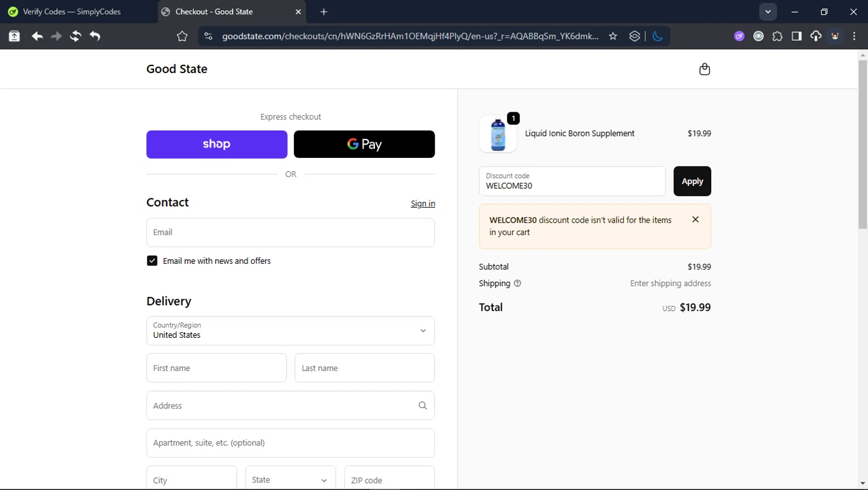Click the cloud upload icon in toolbar

(x=816, y=36)
